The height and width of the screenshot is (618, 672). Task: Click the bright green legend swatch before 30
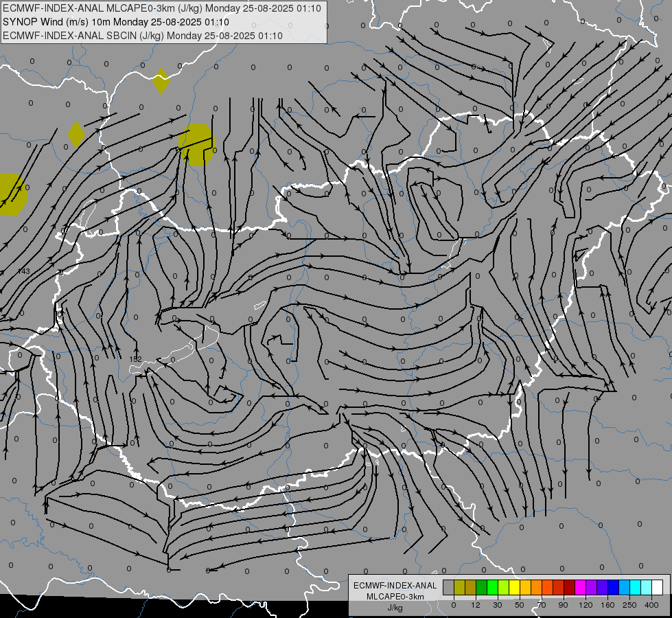pyautogui.click(x=492, y=587)
